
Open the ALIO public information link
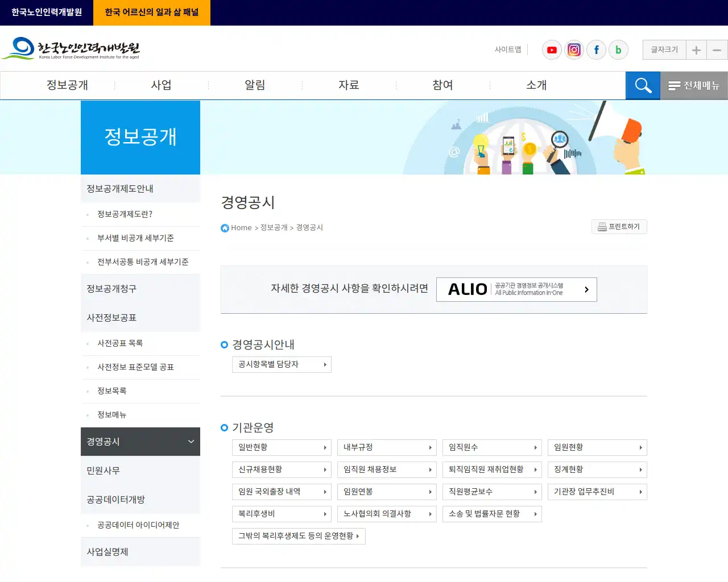point(516,289)
